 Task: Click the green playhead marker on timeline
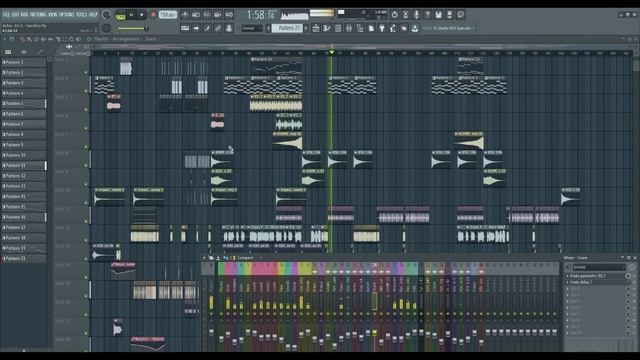tap(331, 53)
